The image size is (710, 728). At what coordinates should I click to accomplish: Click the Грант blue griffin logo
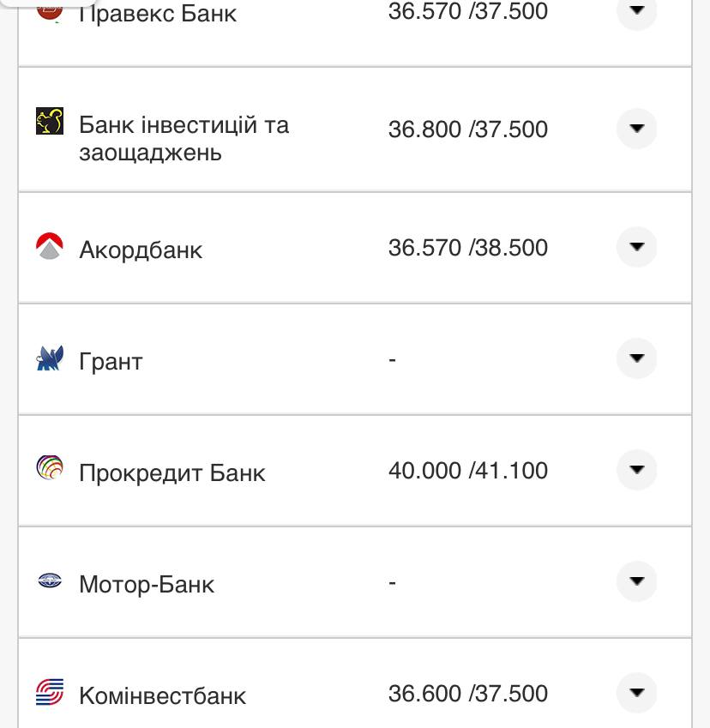click(x=51, y=358)
